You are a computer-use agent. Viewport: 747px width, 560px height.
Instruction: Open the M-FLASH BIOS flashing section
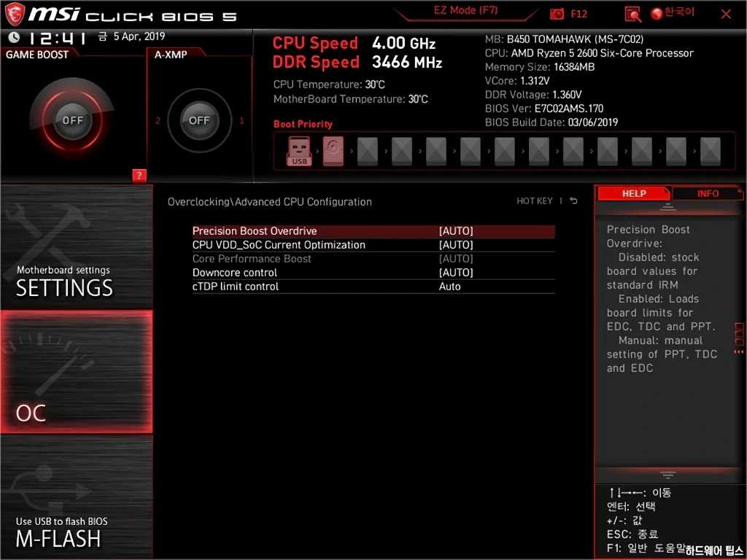[77, 497]
